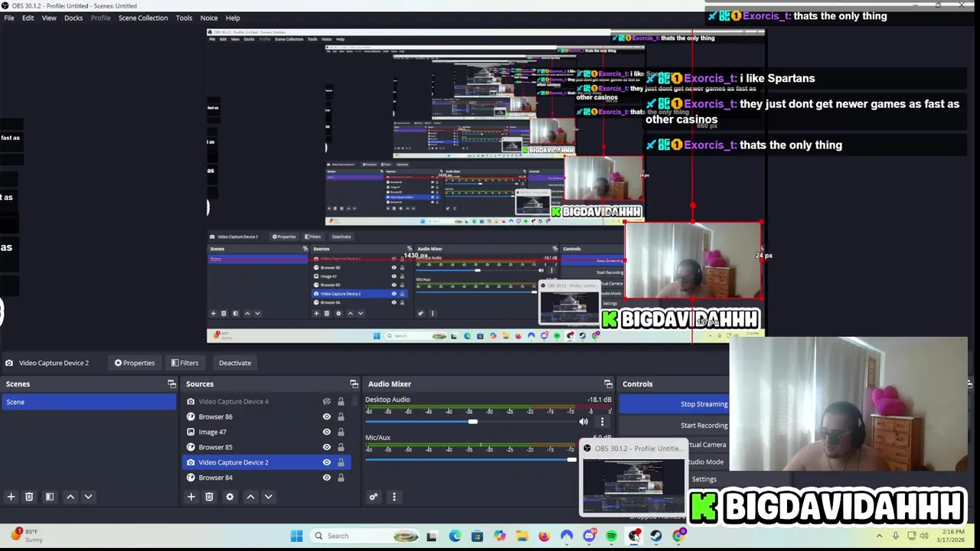Move selected source up in Sources list

(250, 497)
